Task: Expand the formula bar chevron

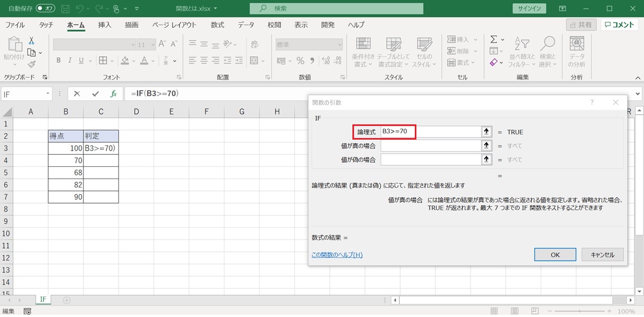Action: coord(638,94)
